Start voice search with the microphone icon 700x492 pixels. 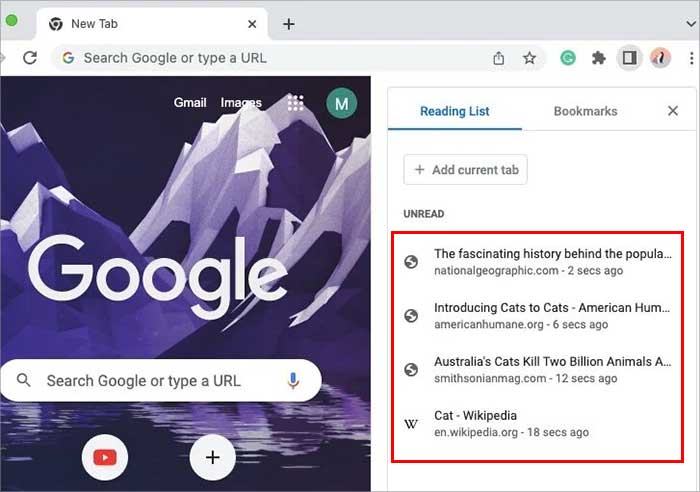pyautogui.click(x=293, y=380)
